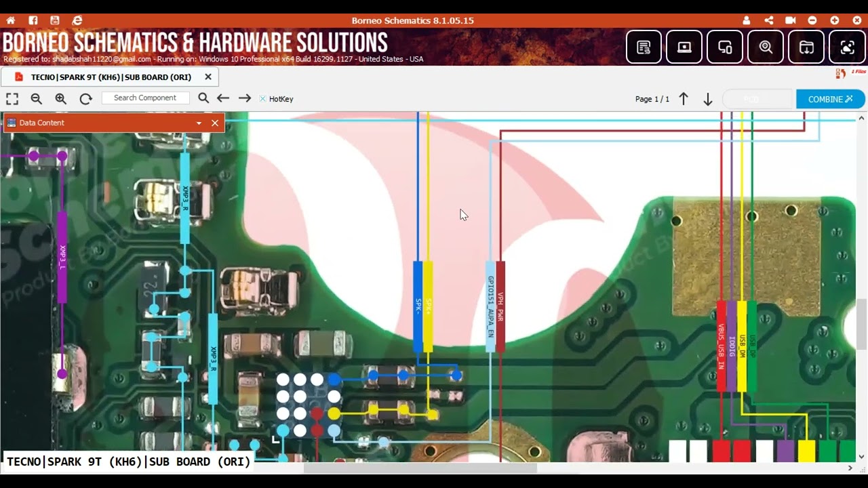Click the scroll down arrow at bottom right
Screen dimensions: 868x488
tap(862, 457)
